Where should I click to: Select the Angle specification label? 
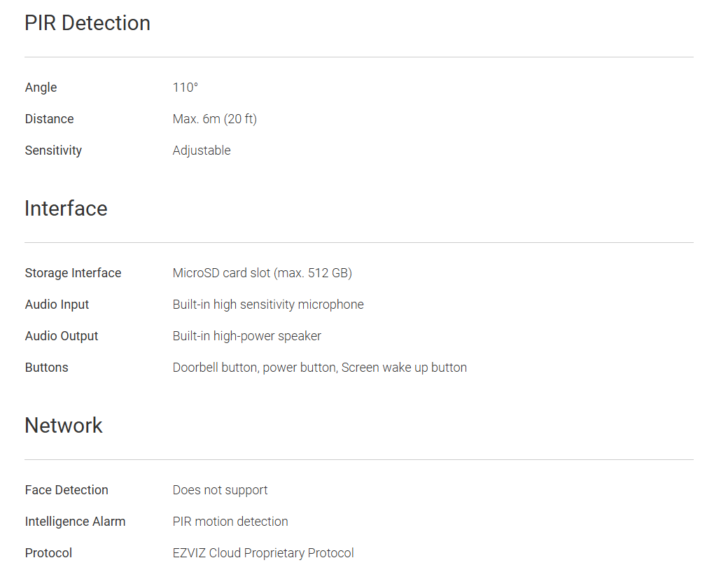point(41,88)
